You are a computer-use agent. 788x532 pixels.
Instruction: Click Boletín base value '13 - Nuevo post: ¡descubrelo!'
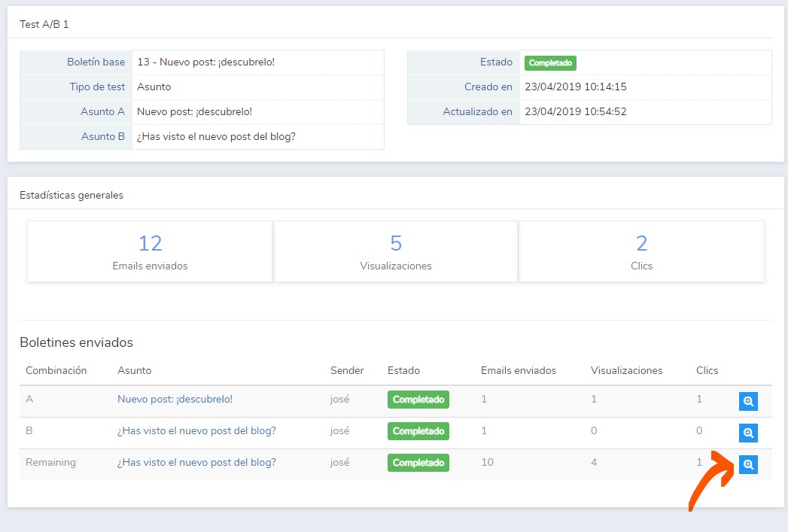click(206, 62)
